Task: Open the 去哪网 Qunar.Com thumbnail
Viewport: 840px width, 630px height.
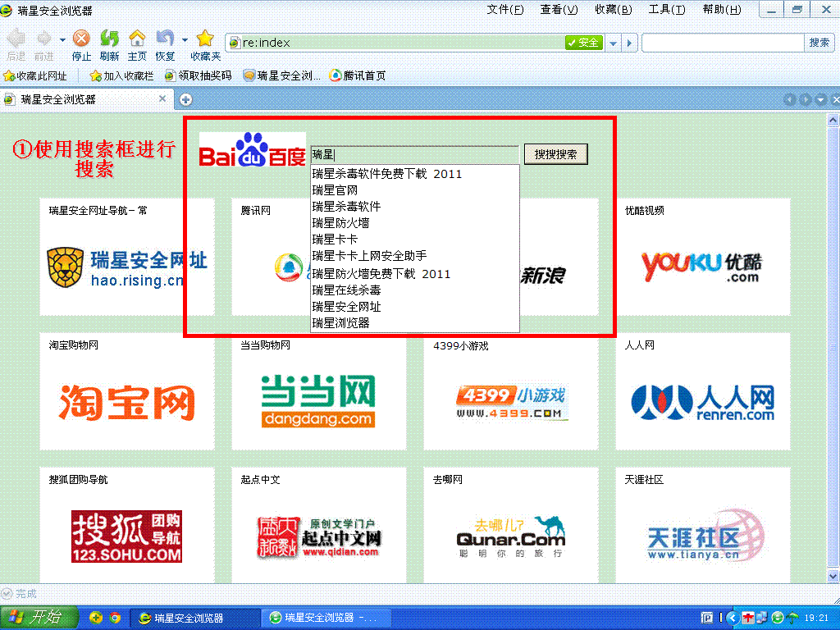Action: (x=511, y=526)
